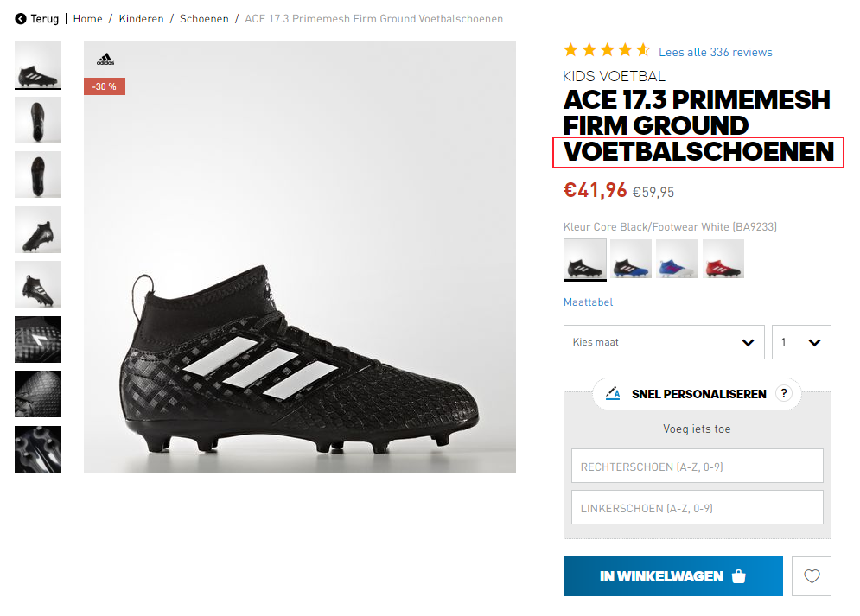Image resolution: width=860 pixels, height=616 pixels.
Task: Click the first gold rating star
Action: 570,49
